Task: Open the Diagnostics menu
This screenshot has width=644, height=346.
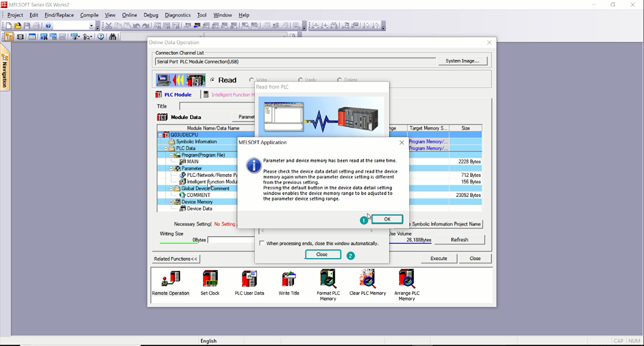Action: [177, 15]
